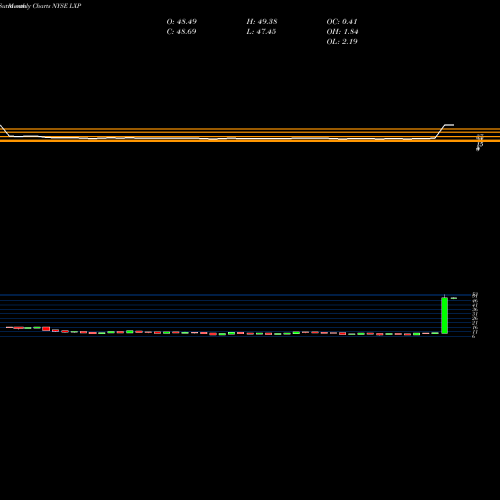Viewport: 500px width, 500px height.
Task: Select the high price readout H: 49.38
Action: [x=262, y=22]
